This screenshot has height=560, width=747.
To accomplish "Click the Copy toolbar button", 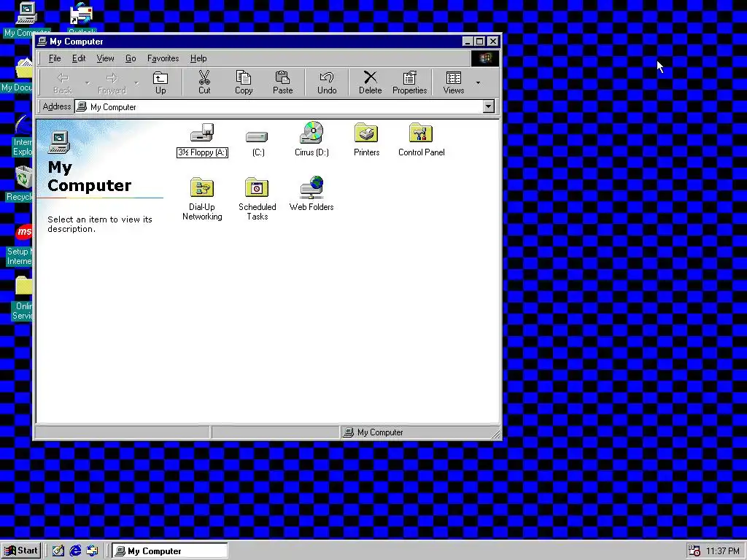I will pos(244,83).
